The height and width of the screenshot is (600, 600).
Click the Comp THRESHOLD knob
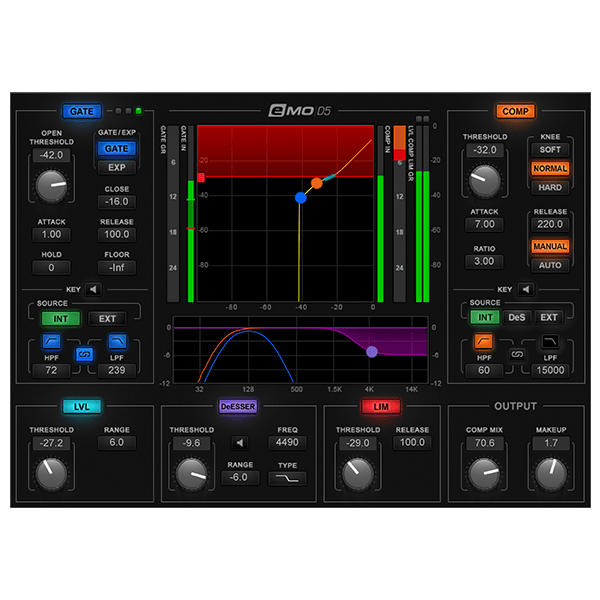tap(484, 181)
